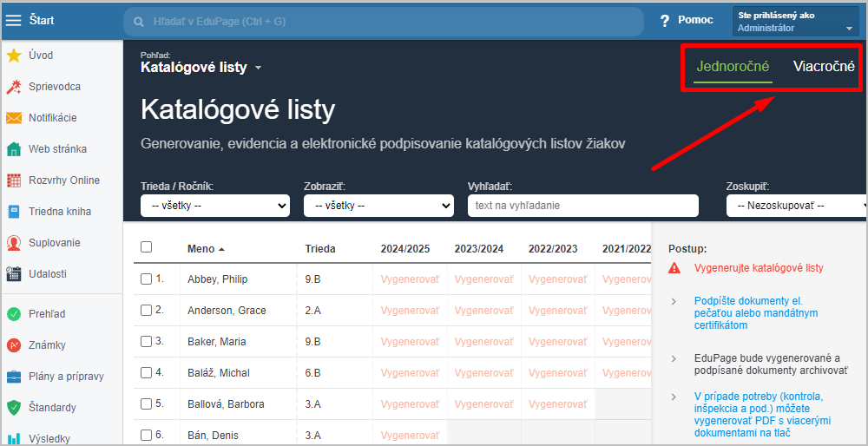Open the Pomoc help link
This screenshot has height=446, width=868.
click(687, 21)
